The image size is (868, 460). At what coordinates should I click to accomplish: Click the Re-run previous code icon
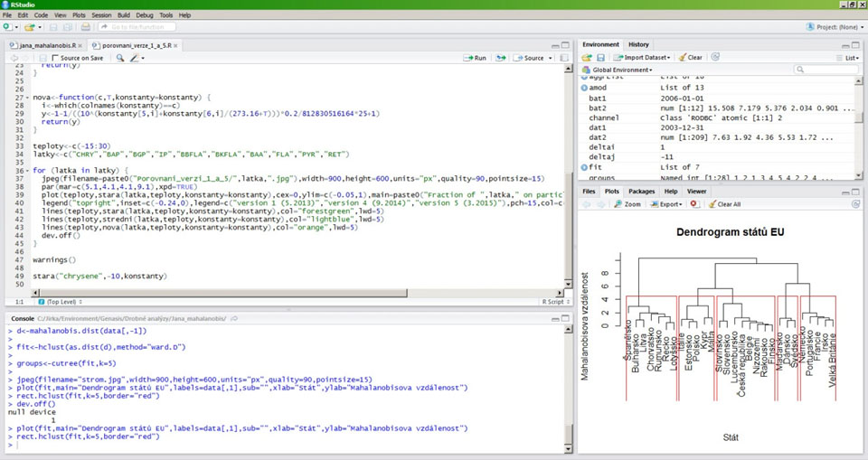[502, 58]
